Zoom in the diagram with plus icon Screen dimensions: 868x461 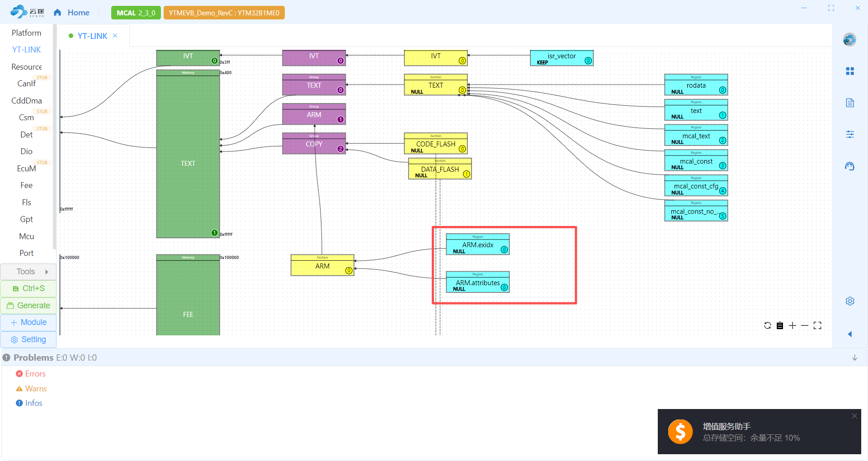(793, 325)
